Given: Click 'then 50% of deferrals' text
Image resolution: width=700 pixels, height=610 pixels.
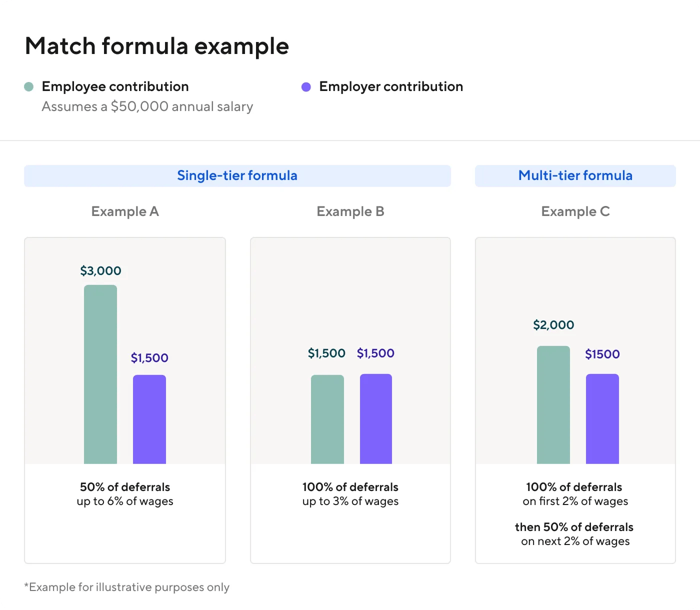Looking at the screenshot, I should click(x=574, y=527).
